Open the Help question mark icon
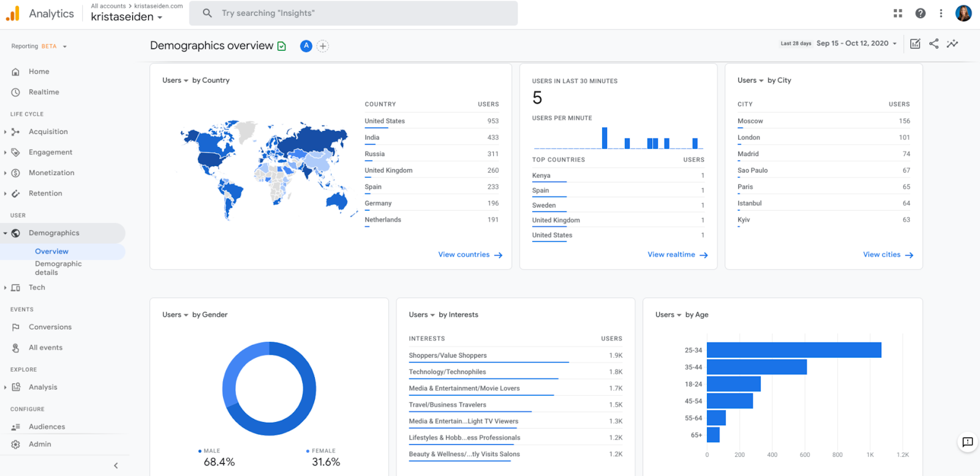Viewport: 980px width, 476px height. (920, 13)
